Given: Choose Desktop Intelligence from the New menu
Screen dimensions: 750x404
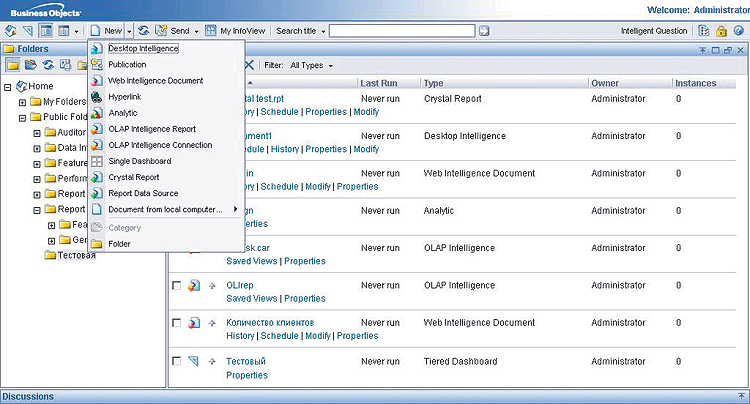Looking at the screenshot, I should (x=143, y=48).
